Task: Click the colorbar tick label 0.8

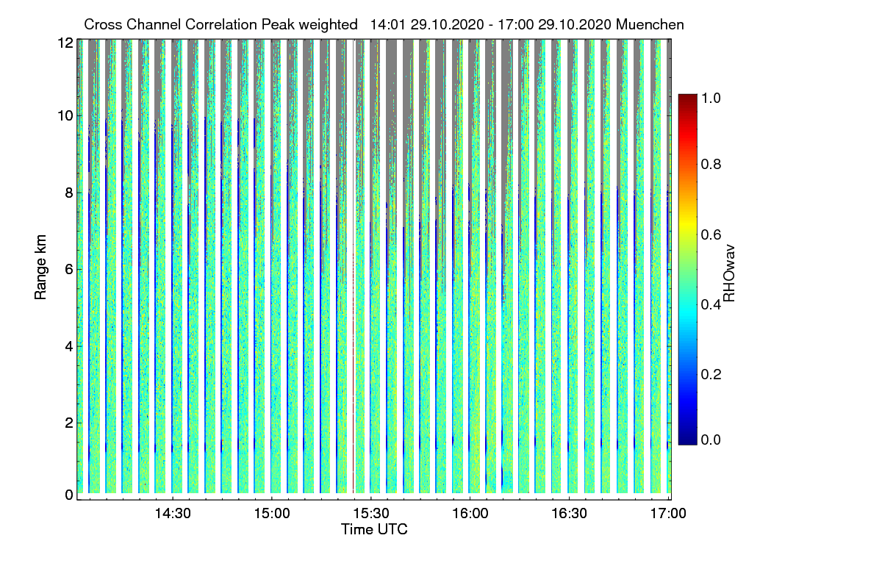Action: coord(711,165)
